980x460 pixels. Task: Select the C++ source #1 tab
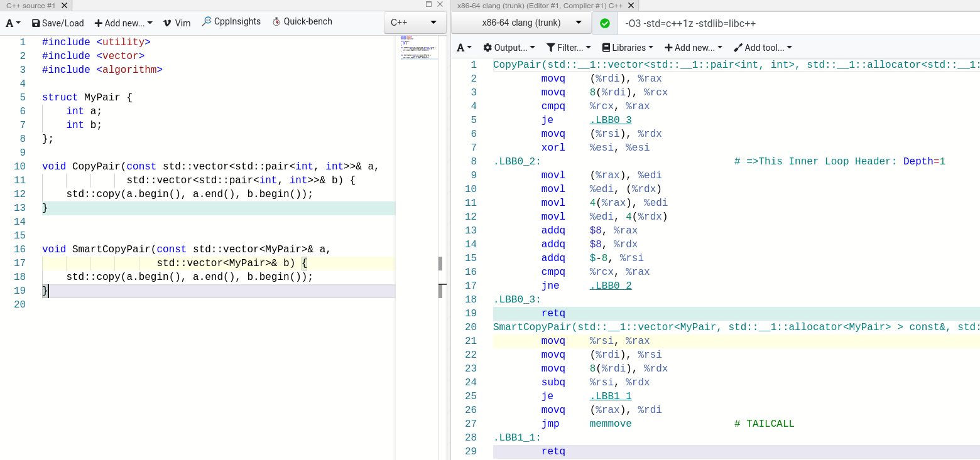[30, 5]
